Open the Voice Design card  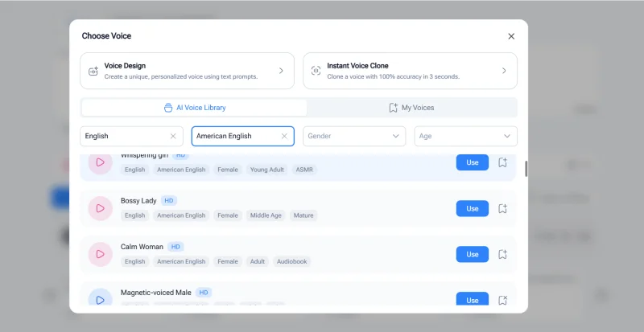pyautogui.click(x=187, y=71)
